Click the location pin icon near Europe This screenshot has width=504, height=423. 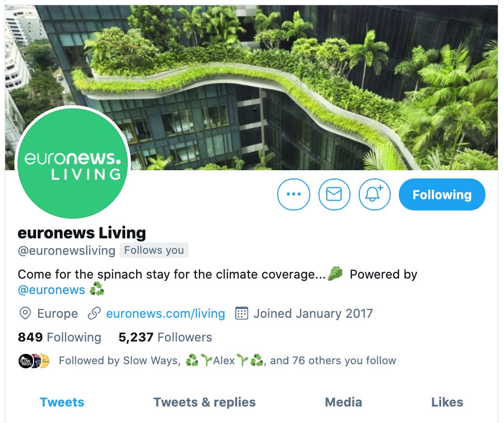25,313
